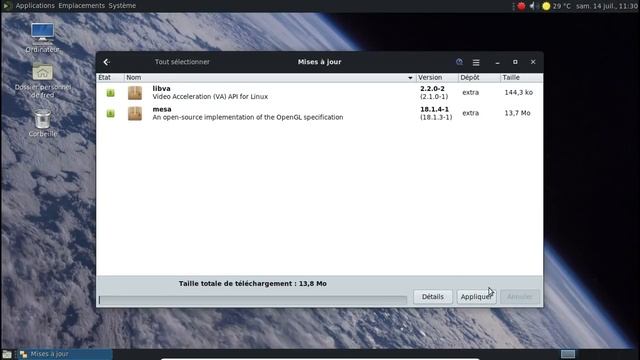Open the Système menu
Viewport: 640px width, 360px height.
click(x=122, y=6)
